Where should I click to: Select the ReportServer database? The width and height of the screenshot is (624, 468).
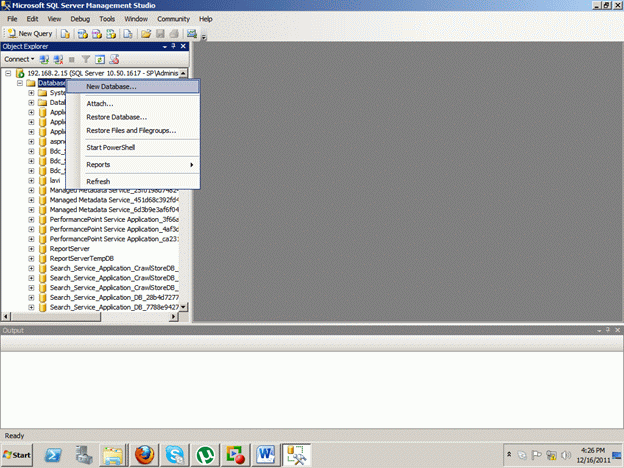(x=70, y=249)
